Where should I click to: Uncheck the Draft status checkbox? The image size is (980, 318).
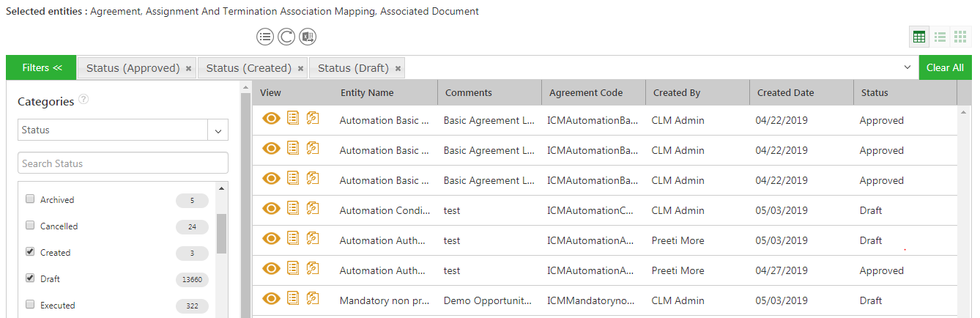pyautogui.click(x=30, y=278)
